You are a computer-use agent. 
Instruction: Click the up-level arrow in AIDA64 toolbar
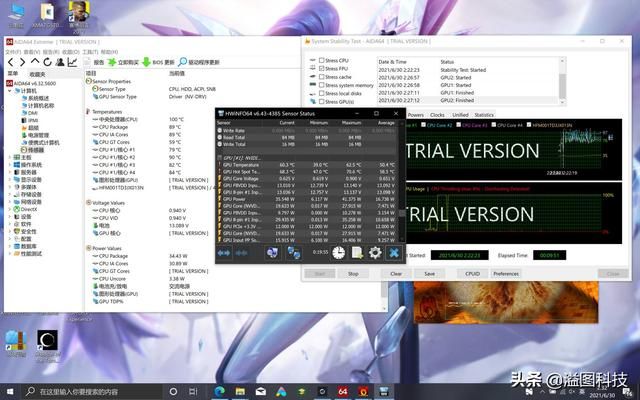(35, 62)
